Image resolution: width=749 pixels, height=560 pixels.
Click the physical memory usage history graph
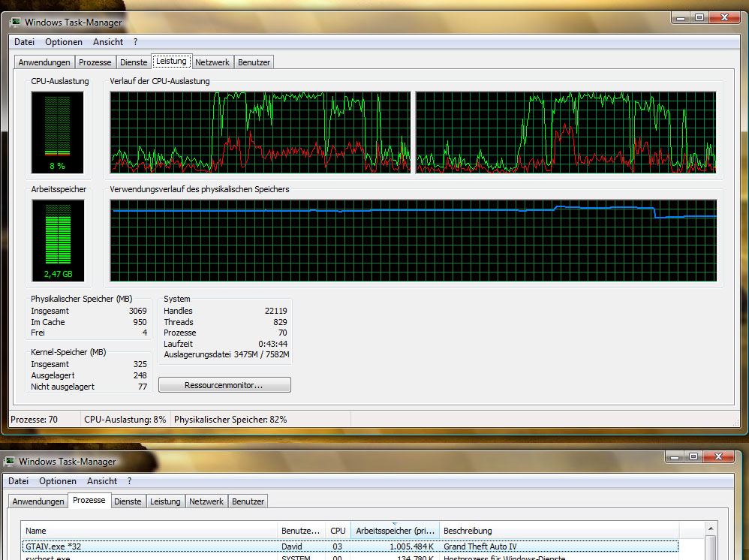tap(414, 240)
